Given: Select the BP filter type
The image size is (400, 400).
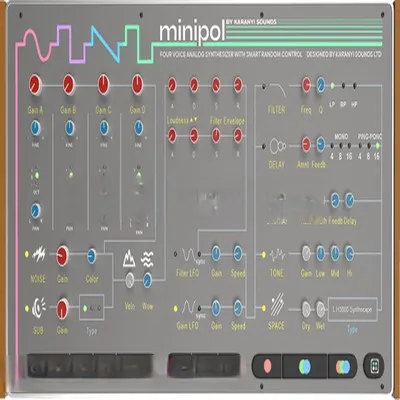Looking at the screenshot, I should 343,86.
